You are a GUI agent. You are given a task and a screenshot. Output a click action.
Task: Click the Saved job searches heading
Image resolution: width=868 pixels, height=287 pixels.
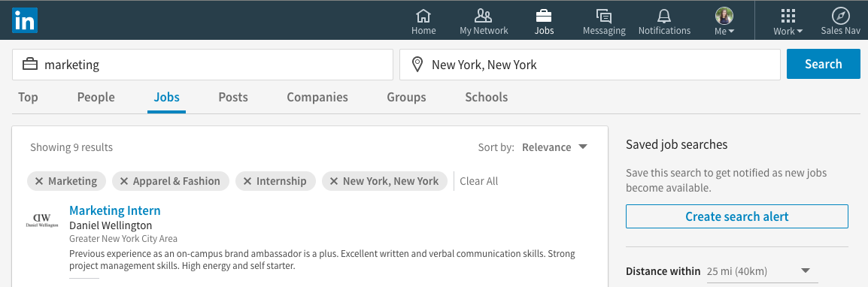[676, 145]
